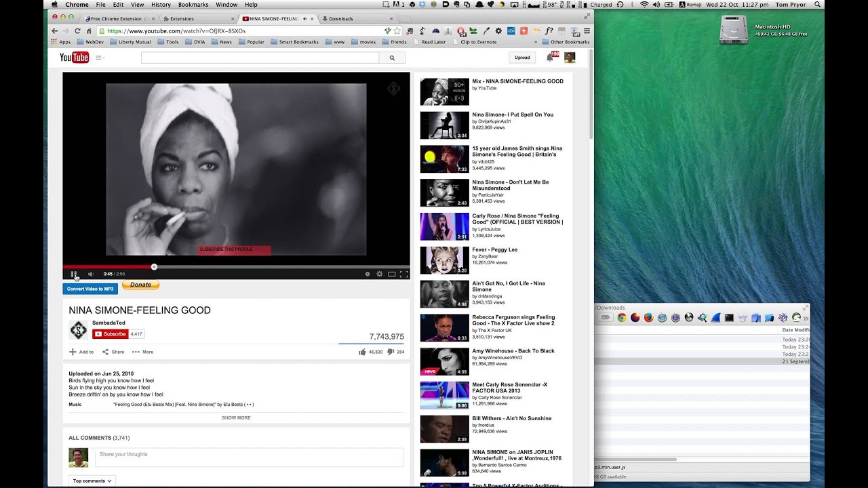Toggle the Watch Later clock icon
This screenshot has height=488, width=868.
[x=368, y=274]
